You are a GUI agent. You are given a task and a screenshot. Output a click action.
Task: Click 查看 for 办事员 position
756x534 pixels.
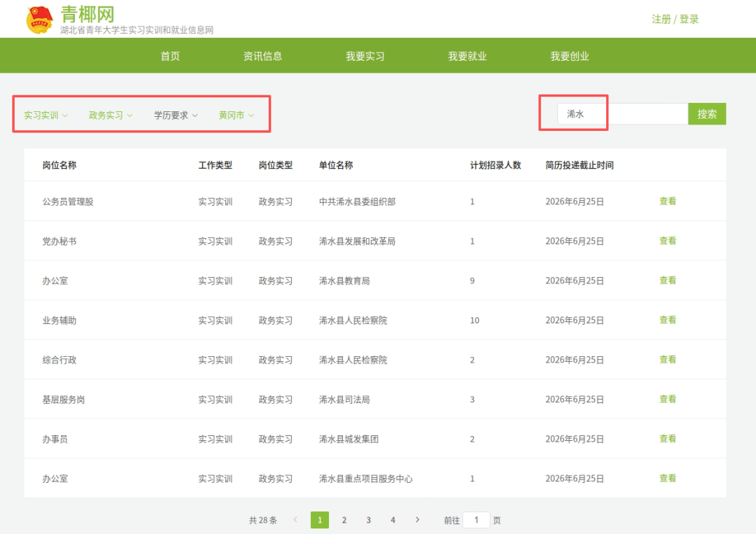pos(668,438)
